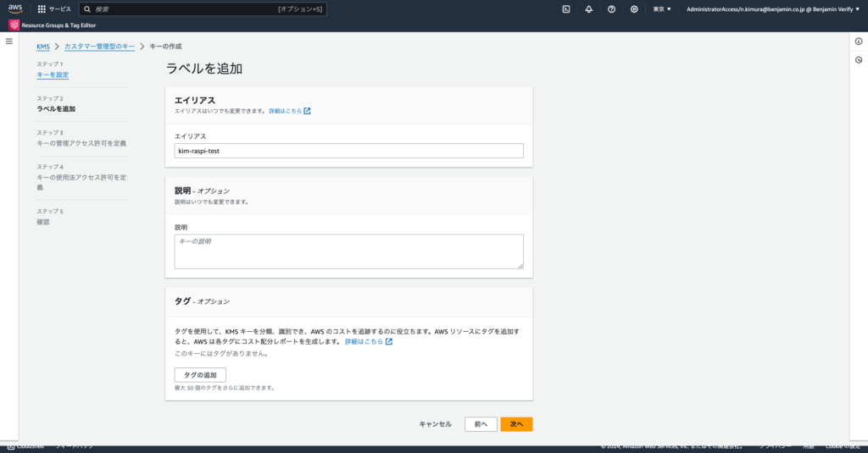Expand the Tokyo region selector
Viewport: 868px width, 453px height.
[661, 8]
